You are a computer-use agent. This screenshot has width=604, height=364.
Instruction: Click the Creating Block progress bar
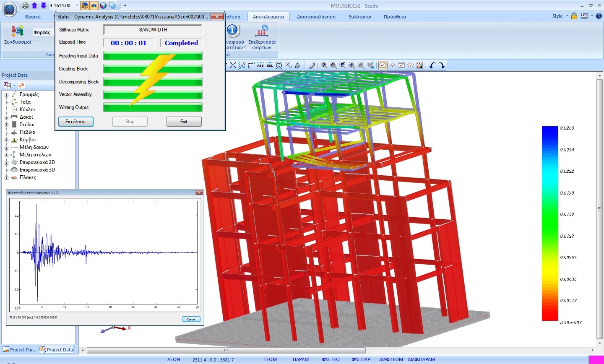[153, 69]
